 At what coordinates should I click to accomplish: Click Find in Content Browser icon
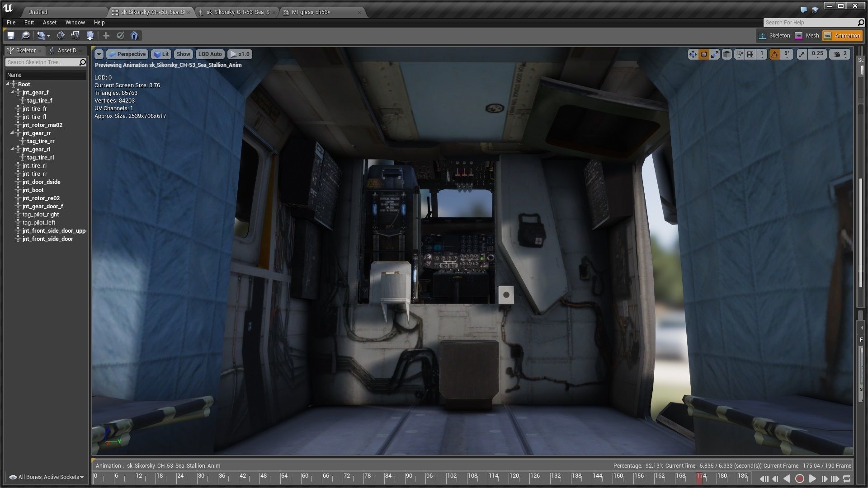coord(26,36)
